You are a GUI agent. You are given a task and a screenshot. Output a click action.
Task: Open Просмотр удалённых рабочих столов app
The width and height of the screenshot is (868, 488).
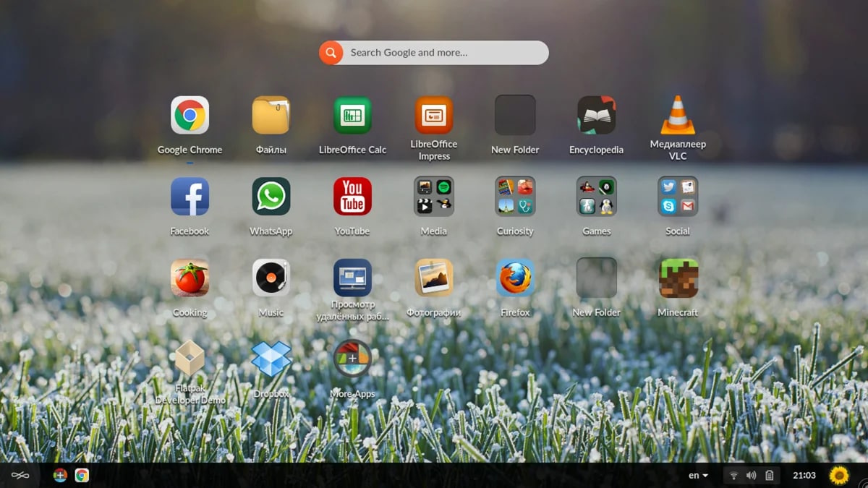click(x=352, y=278)
